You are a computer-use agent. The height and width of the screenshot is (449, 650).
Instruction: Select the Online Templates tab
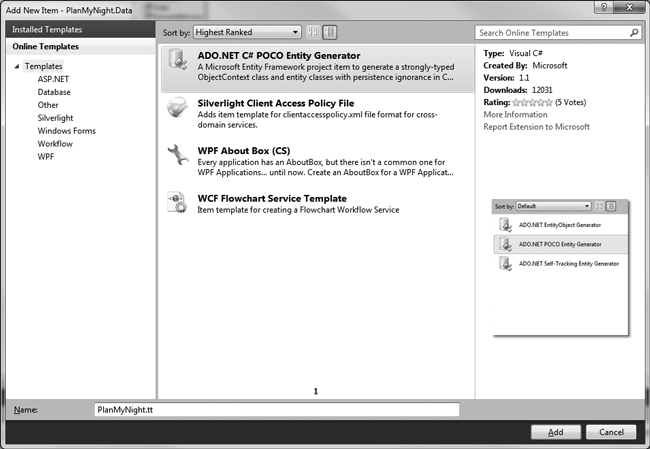pos(81,46)
